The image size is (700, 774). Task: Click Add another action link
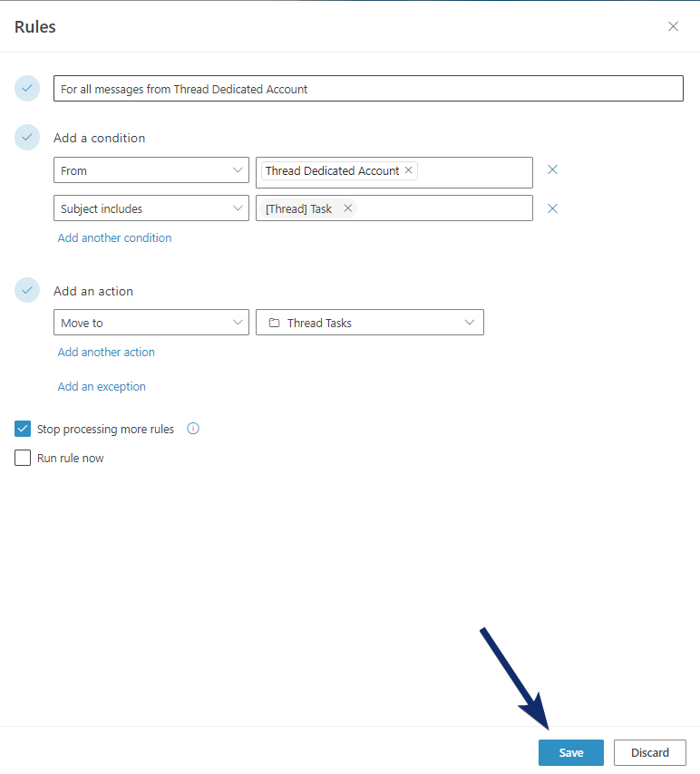[x=106, y=352]
